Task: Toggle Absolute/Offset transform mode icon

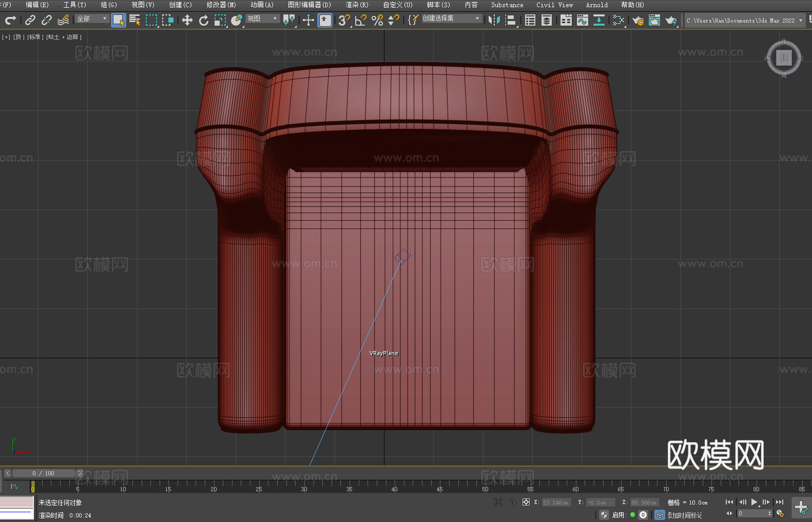Action: pyautogui.click(x=526, y=502)
